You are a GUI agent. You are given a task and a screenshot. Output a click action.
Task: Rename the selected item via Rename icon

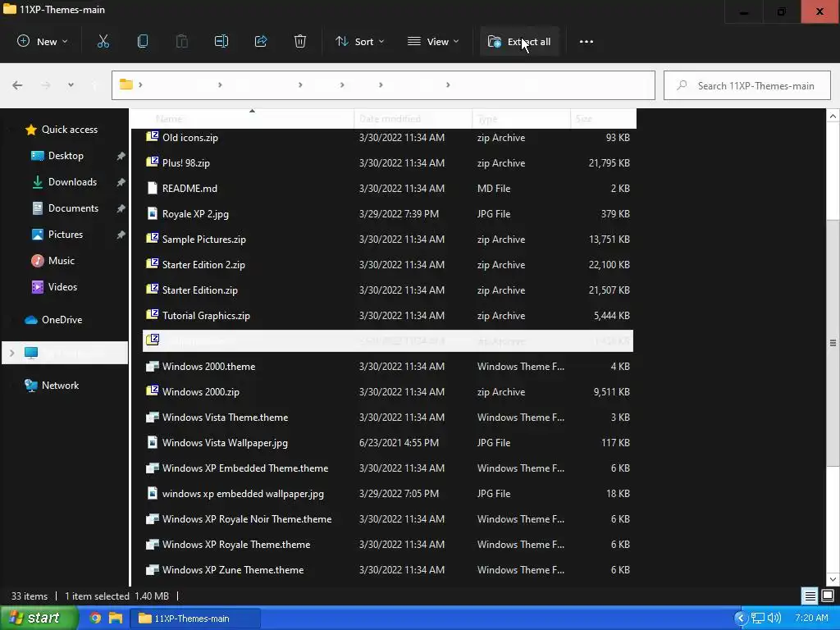coord(221,42)
